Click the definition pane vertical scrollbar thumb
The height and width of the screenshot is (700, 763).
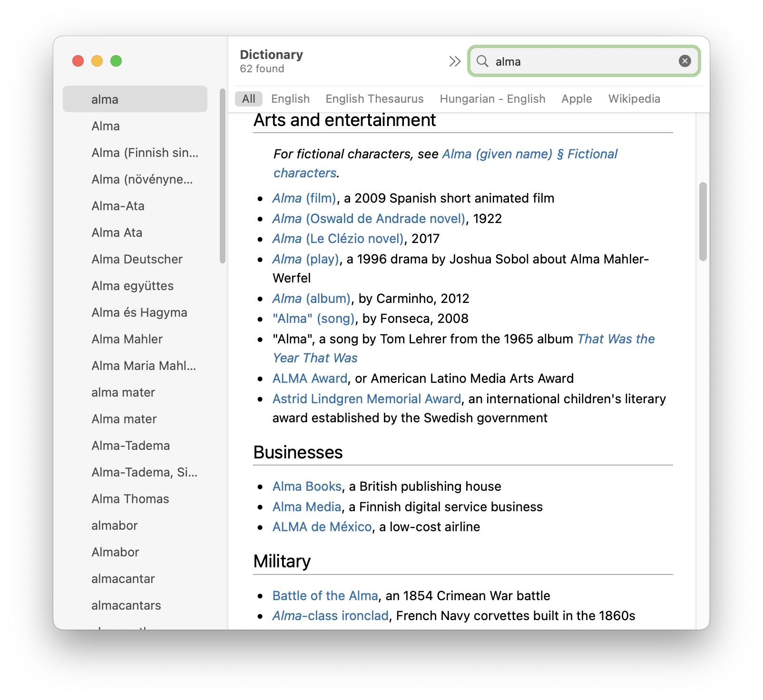703,222
